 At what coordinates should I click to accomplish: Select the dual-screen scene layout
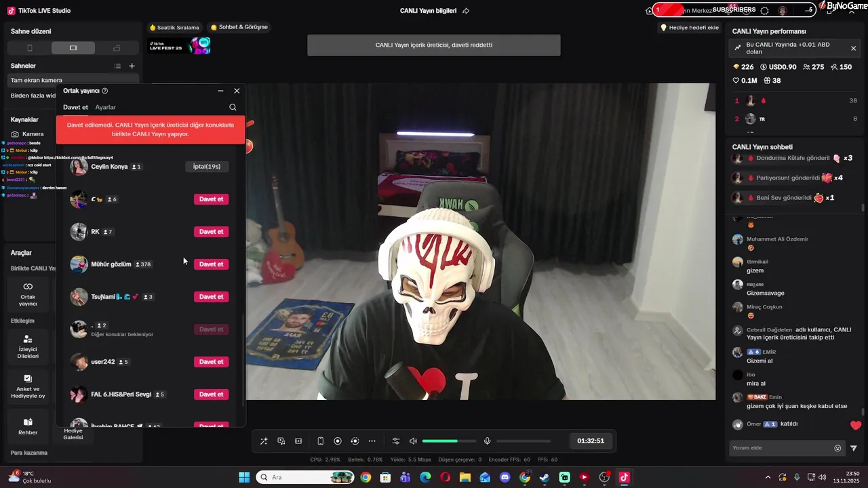(x=117, y=48)
